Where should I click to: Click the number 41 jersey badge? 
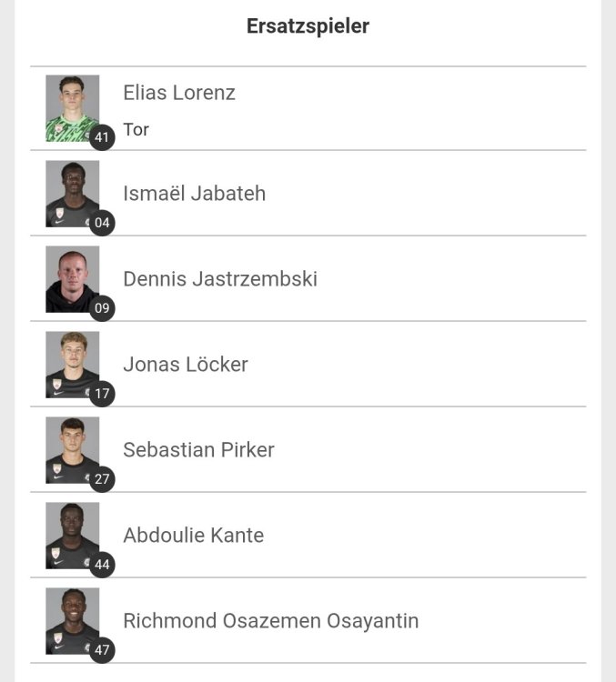coord(102,138)
